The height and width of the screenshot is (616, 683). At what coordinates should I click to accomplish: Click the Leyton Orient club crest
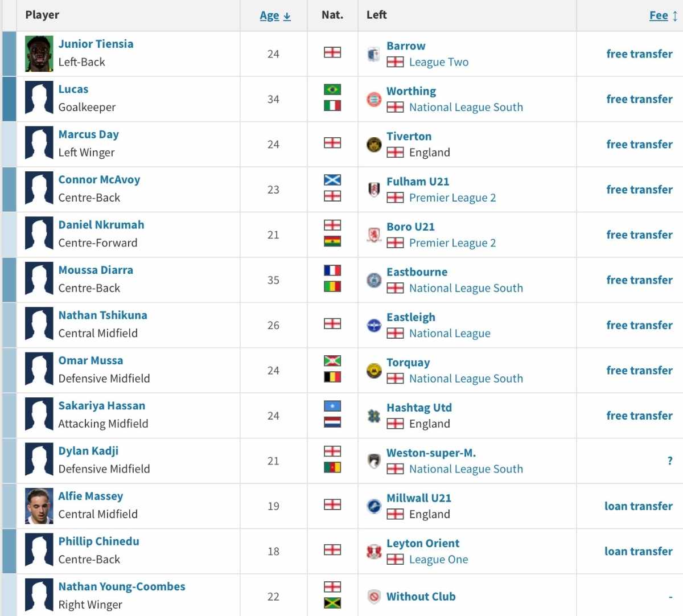[374, 551]
